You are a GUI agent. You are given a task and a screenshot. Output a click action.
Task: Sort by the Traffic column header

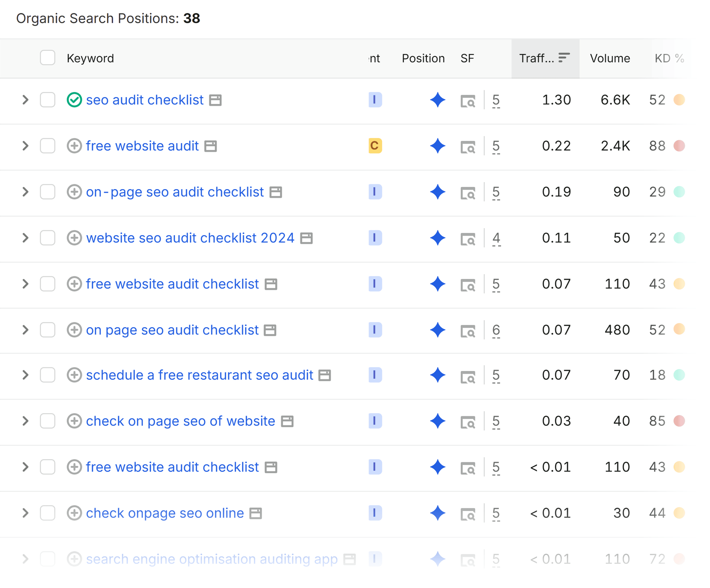point(545,59)
